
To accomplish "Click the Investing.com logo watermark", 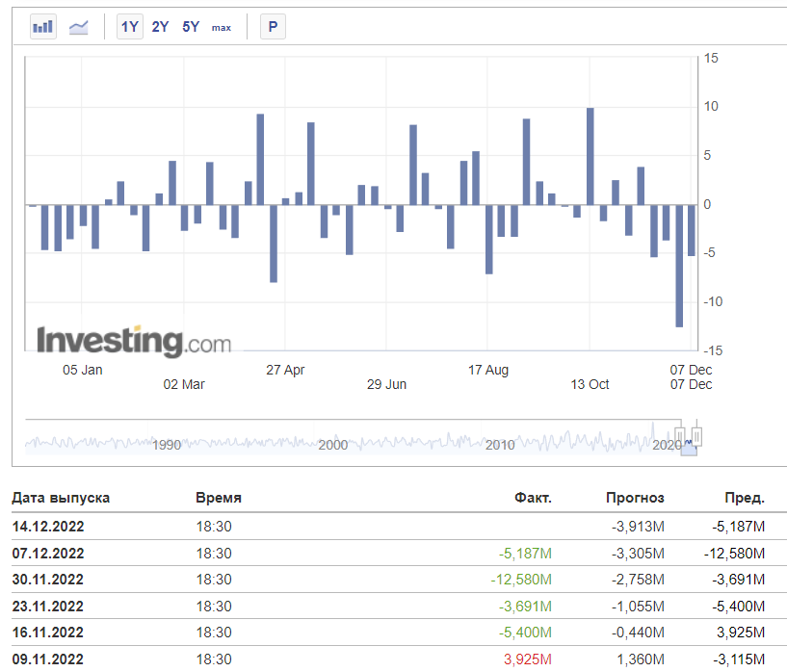I will coord(134,341).
